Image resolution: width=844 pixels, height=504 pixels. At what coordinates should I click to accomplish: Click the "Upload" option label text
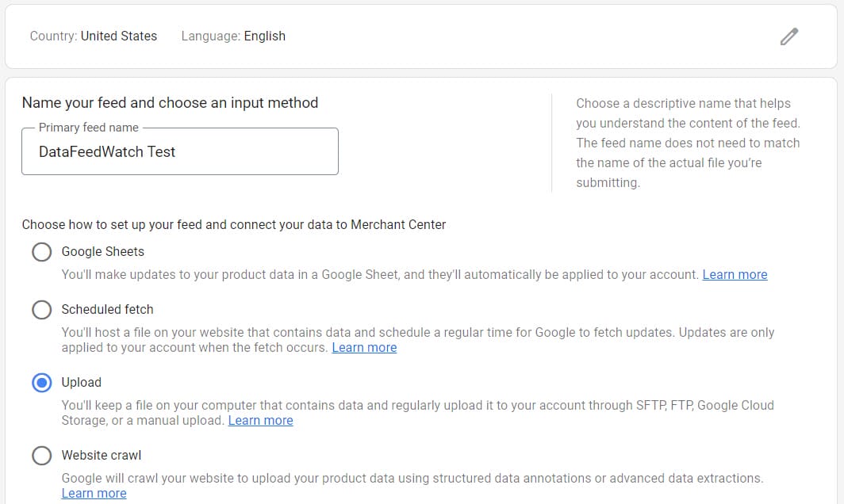pyautogui.click(x=82, y=382)
